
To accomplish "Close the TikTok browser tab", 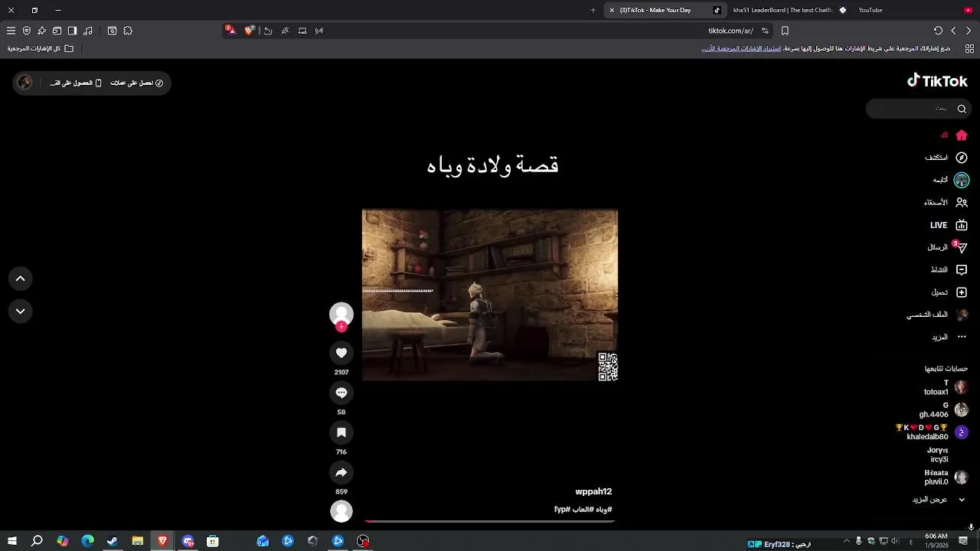I will coord(612,10).
